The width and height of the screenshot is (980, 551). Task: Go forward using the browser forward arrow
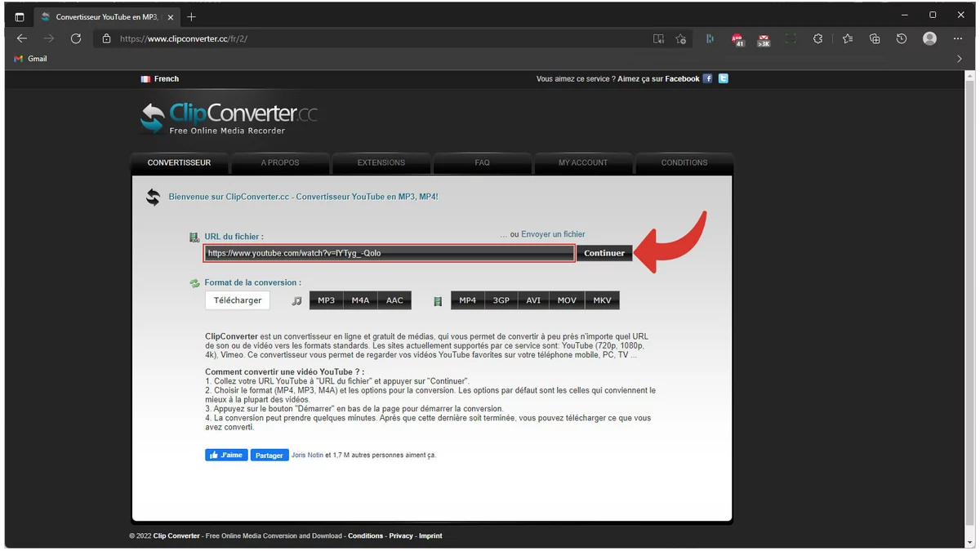[49, 38]
